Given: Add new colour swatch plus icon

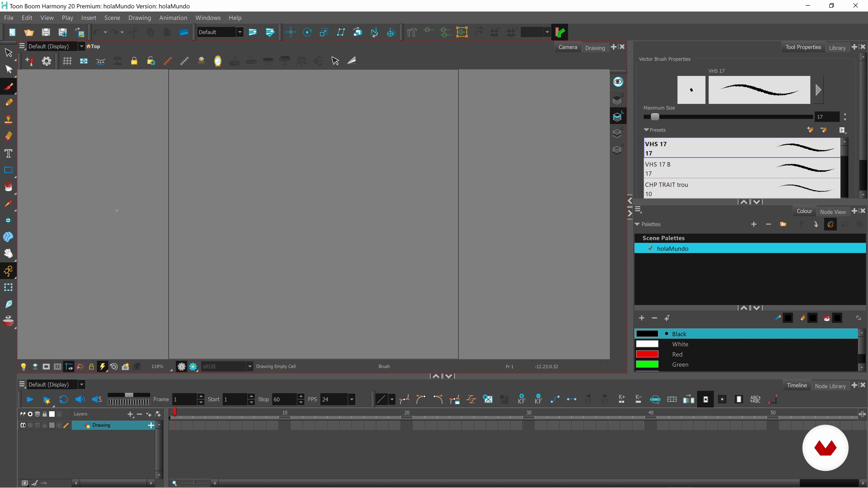Looking at the screenshot, I should coord(642,318).
